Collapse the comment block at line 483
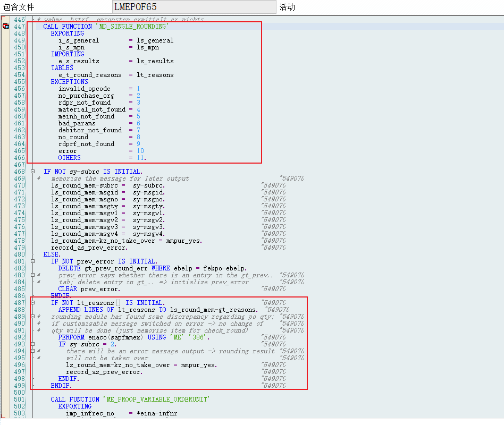 coord(32,275)
